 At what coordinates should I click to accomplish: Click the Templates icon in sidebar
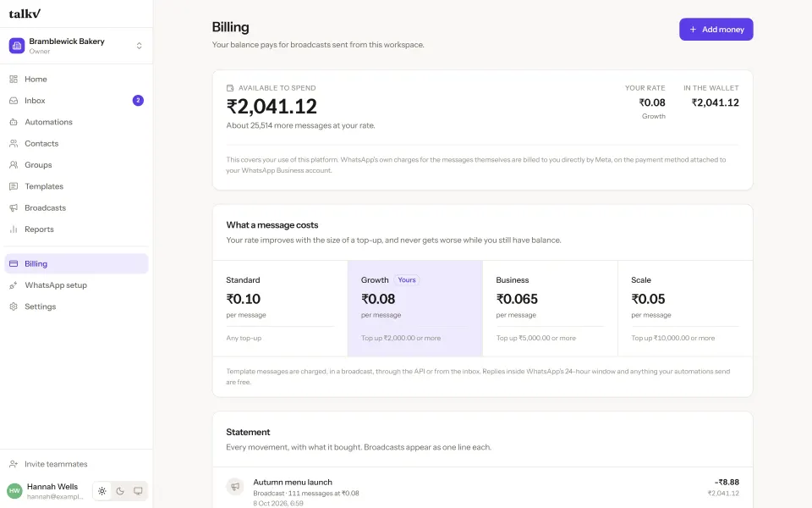coord(14,186)
